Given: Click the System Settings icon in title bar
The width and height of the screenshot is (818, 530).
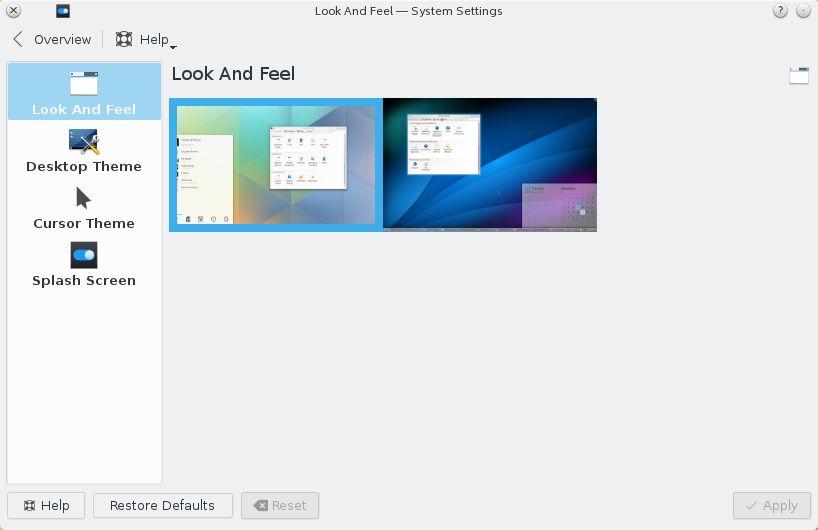Looking at the screenshot, I should tap(63, 11).
